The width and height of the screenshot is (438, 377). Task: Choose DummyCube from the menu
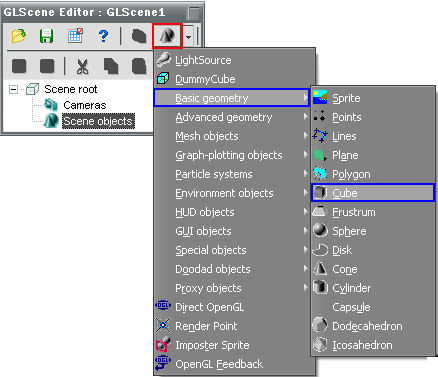pos(235,79)
